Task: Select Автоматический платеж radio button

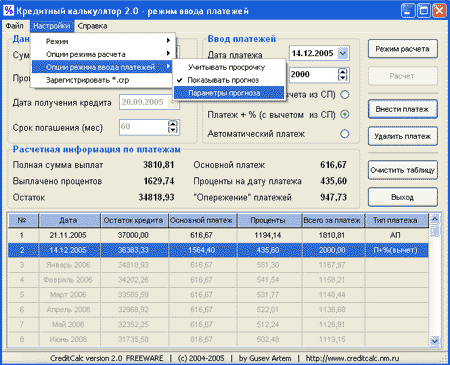Action: 345,134
